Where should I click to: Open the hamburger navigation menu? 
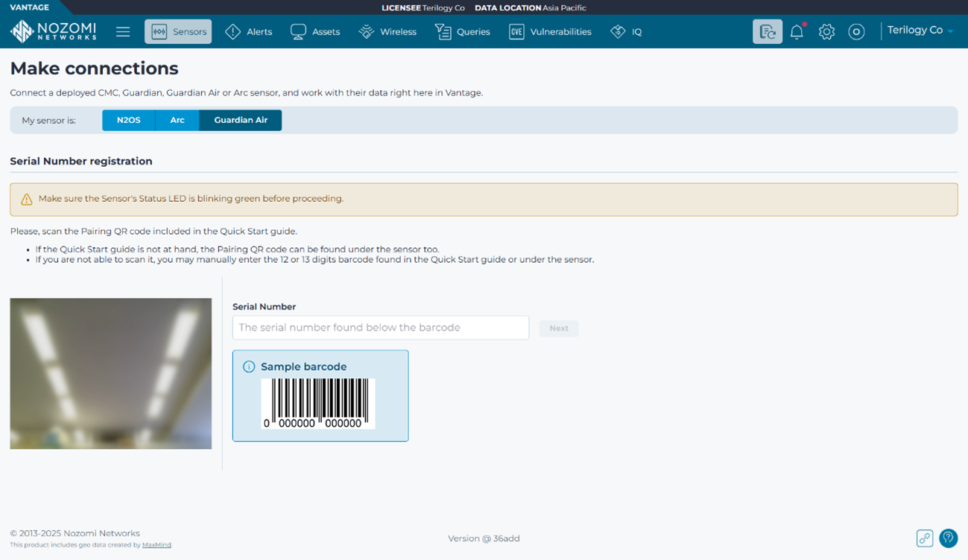(x=123, y=31)
